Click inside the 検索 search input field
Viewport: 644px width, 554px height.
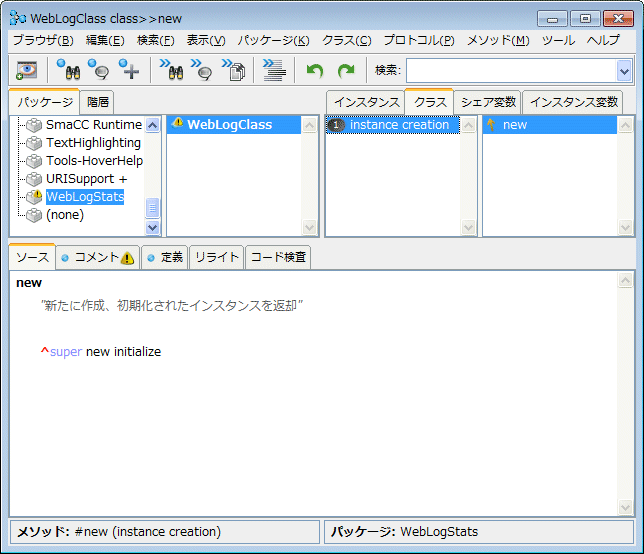(x=510, y=70)
